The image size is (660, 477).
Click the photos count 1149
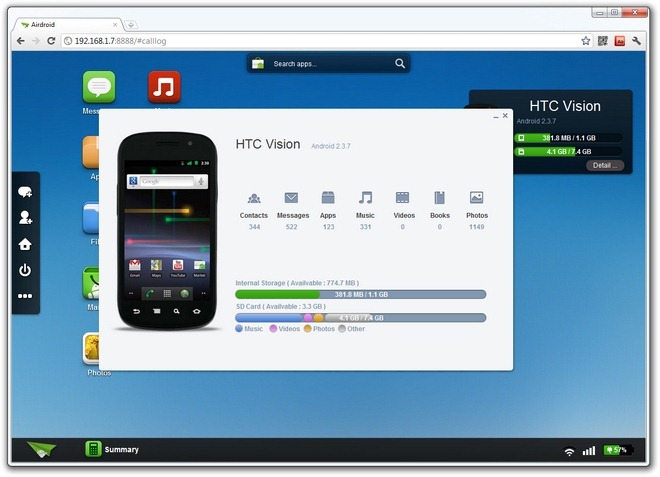pos(476,227)
